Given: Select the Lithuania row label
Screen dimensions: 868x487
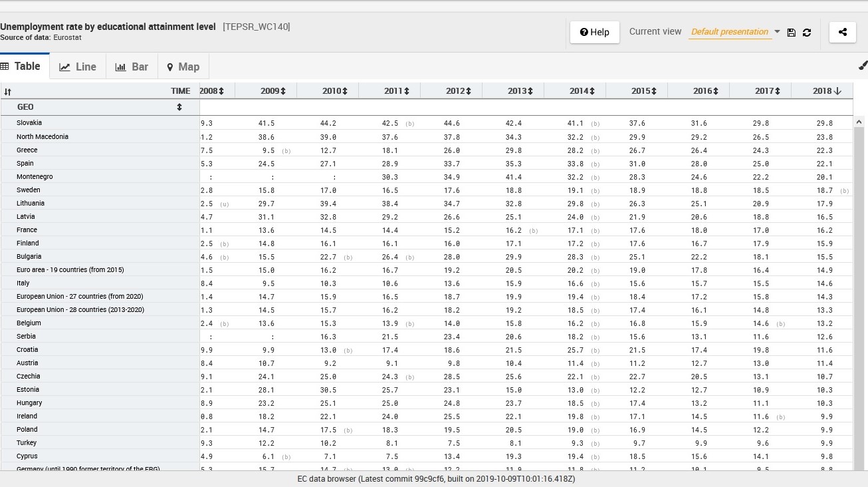Looking at the screenshot, I should click(31, 203).
